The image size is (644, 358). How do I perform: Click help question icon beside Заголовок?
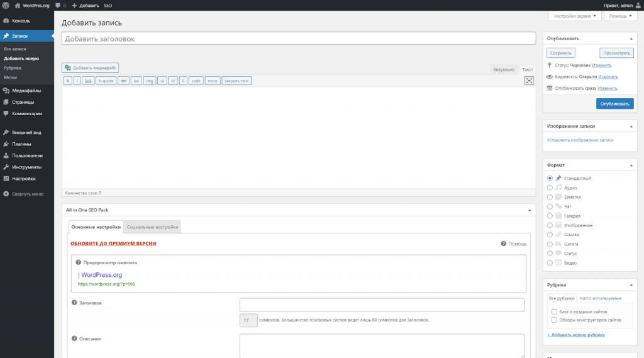tap(75, 303)
